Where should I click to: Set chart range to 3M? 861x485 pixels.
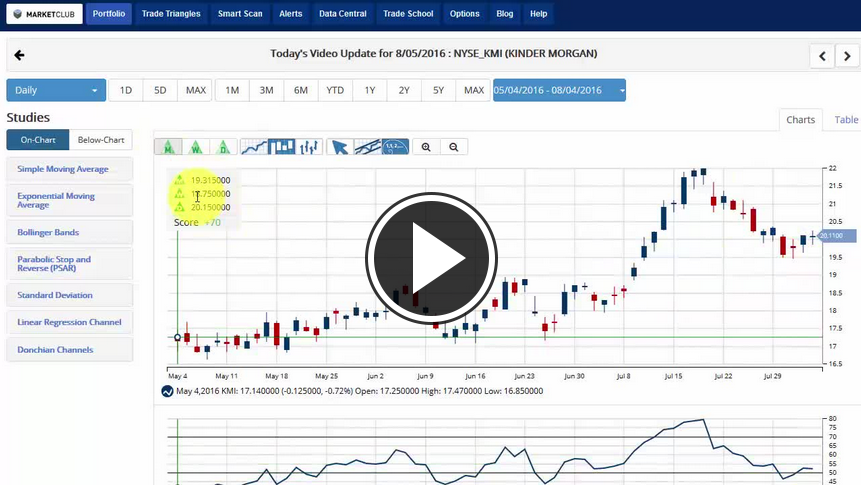click(x=266, y=90)
